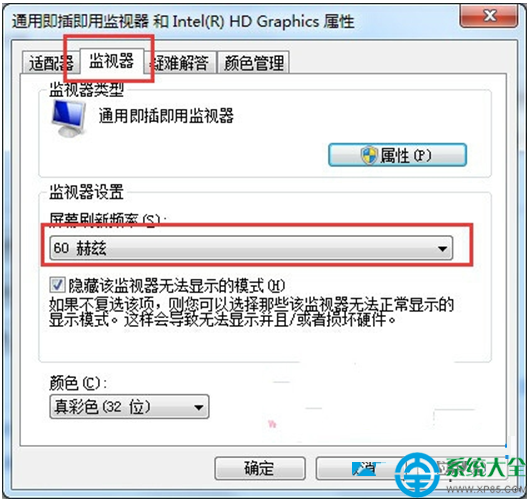
Task: Click the www.xp85.com watermark link
Action: tap(486, 490)
